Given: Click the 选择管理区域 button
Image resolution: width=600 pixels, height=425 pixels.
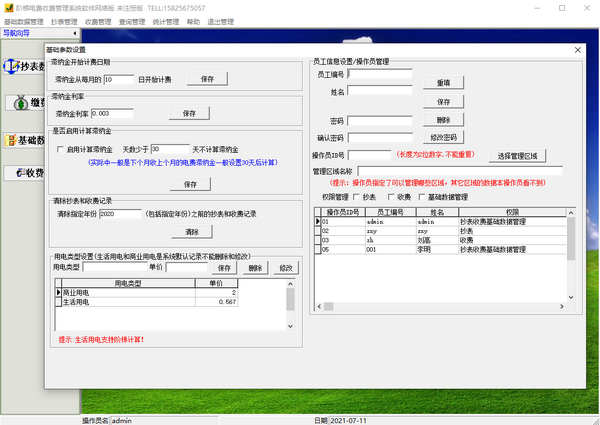Looking at the screenshot, I should (x=519, y=156).
